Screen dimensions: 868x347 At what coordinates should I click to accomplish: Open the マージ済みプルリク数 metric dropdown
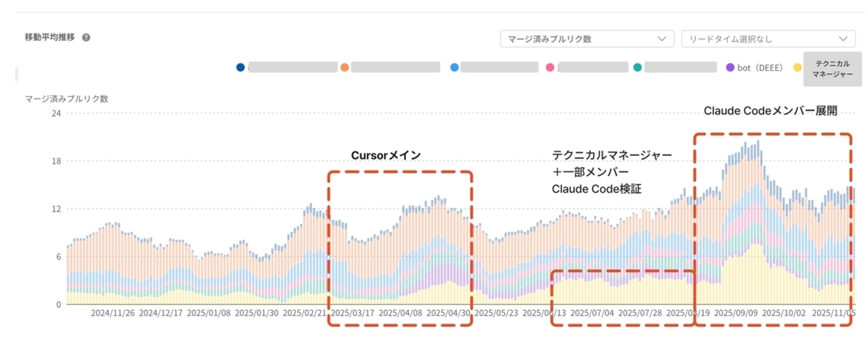586,39
